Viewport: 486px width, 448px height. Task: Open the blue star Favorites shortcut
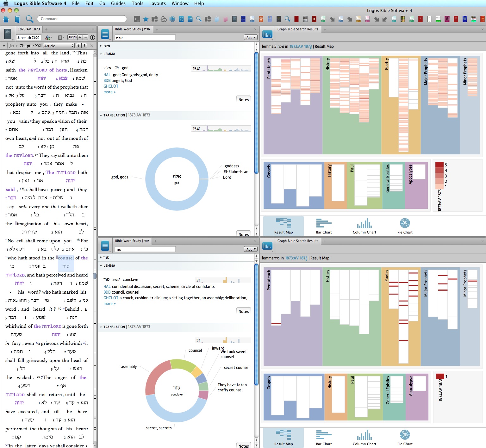click(146, 19)
